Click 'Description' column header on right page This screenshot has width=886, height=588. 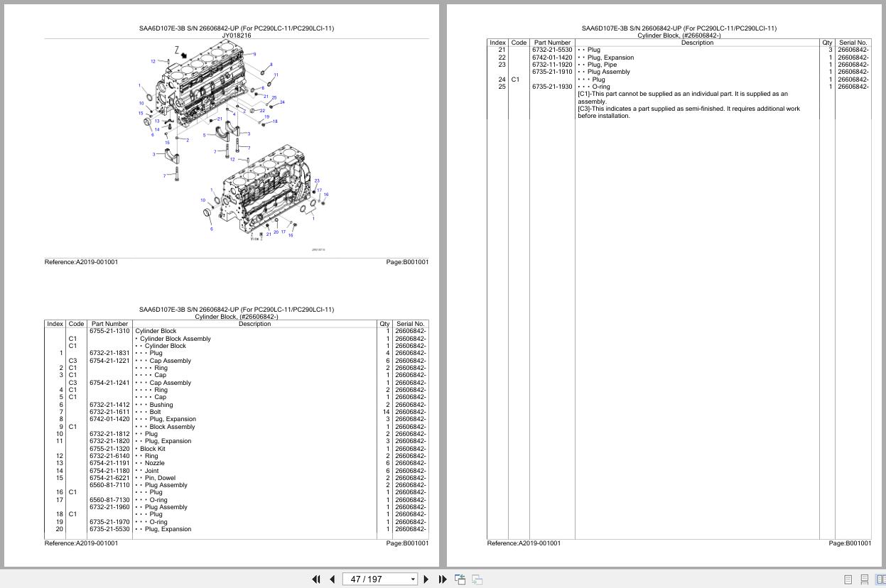click(697, 43)
